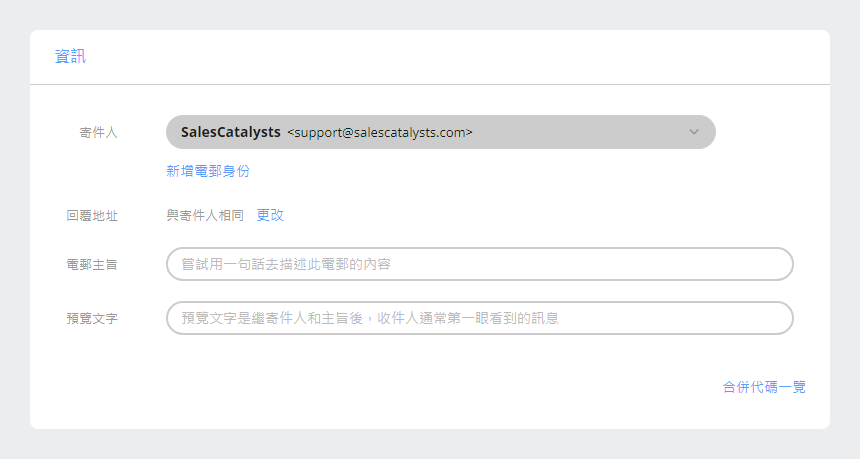The image size is (860, 459).
Task: Click 更改 to change reply address
Action: point(270,215)
